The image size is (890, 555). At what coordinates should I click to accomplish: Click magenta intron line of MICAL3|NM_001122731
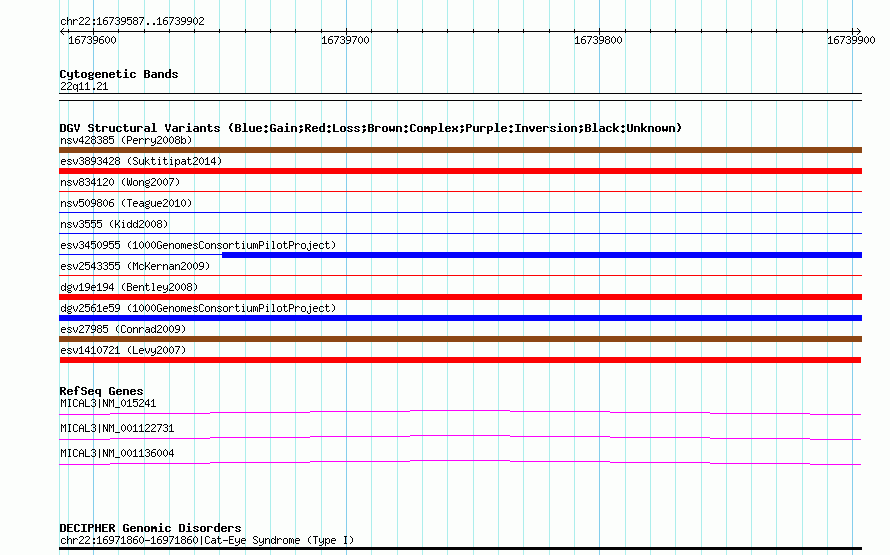(460, 437)
